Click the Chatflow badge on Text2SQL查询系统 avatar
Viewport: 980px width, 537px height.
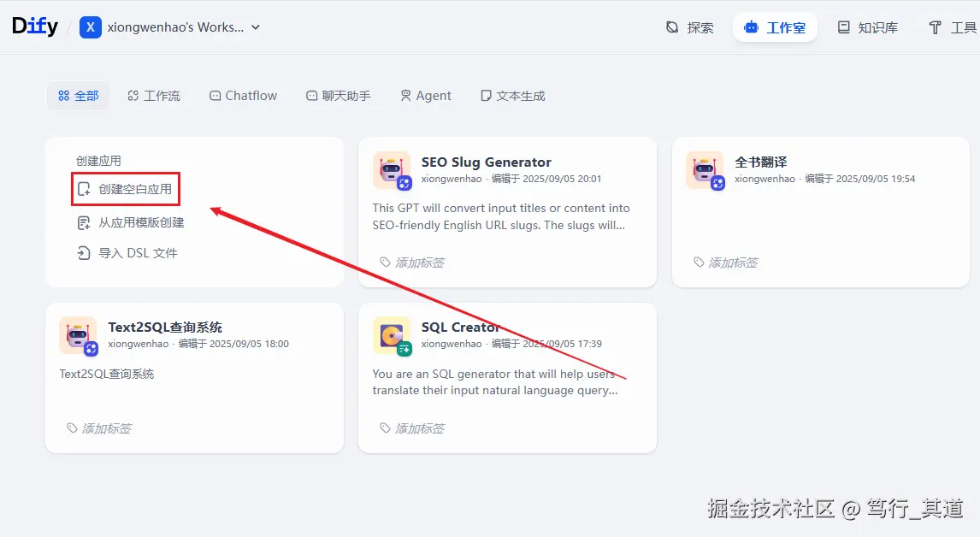(x=92, y=348)
